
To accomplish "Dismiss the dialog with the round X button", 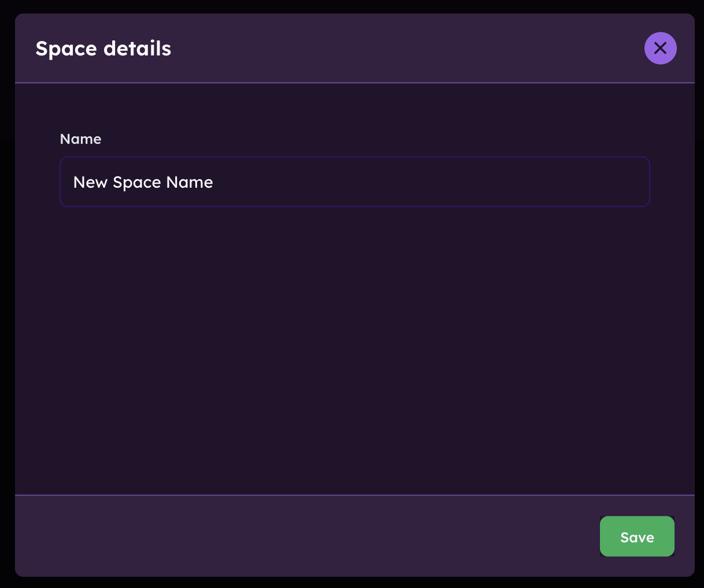I will pyautogui.click(x=660, y=48).
